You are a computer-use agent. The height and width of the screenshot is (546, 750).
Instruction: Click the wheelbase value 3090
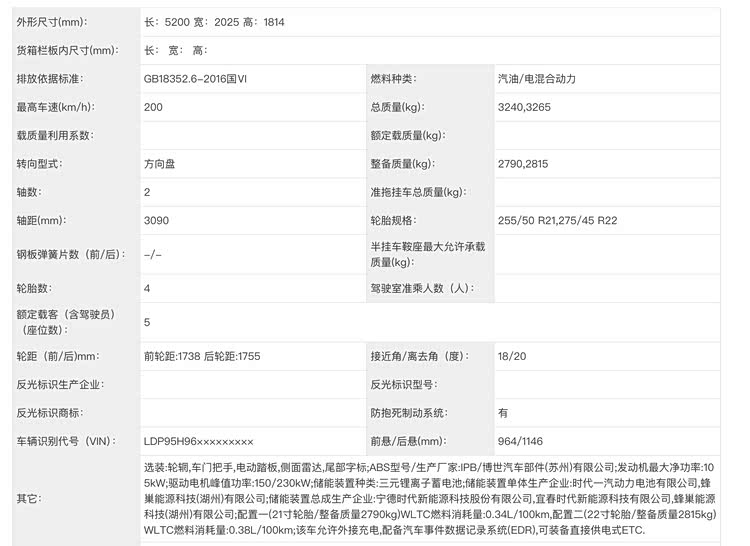coord(156,220)
